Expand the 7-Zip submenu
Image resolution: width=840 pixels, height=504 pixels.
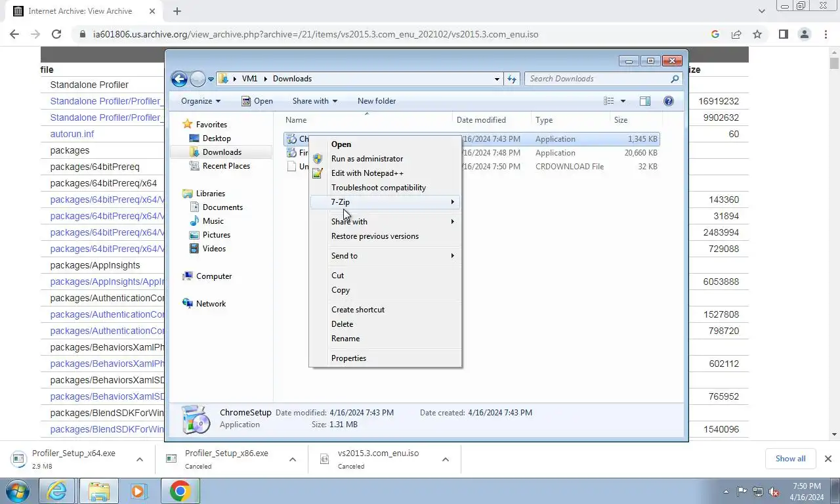385,202
